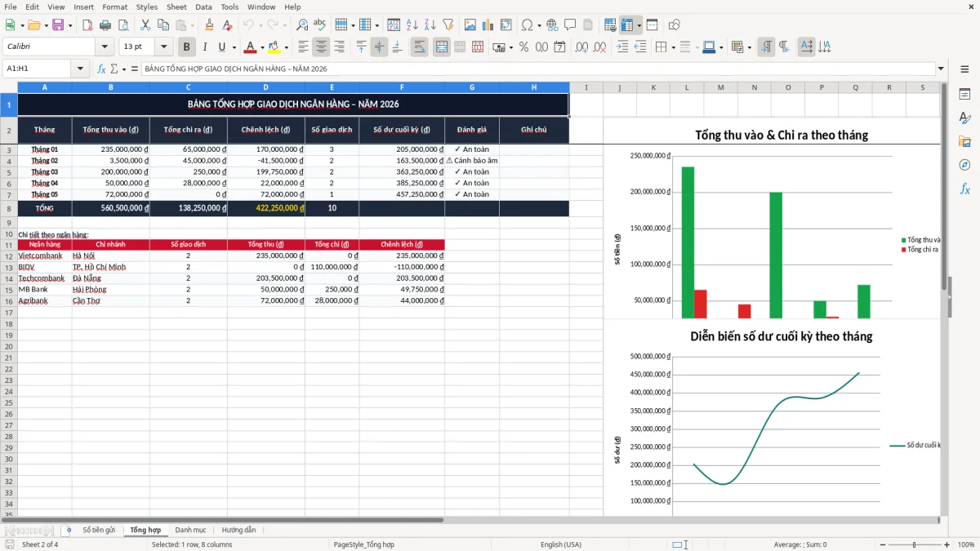Open font color dropdown arrow

click(261, 47)
